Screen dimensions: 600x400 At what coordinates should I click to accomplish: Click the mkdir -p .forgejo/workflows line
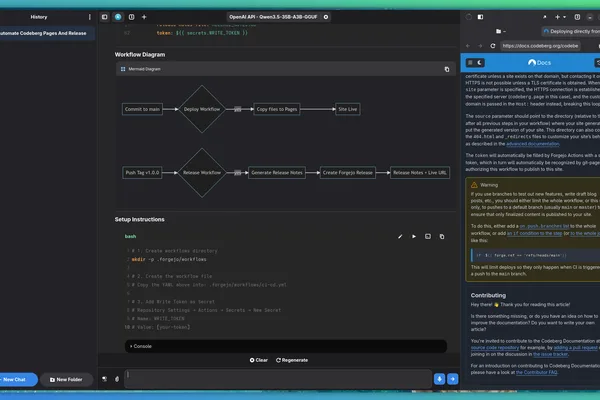tap(169, 260)
